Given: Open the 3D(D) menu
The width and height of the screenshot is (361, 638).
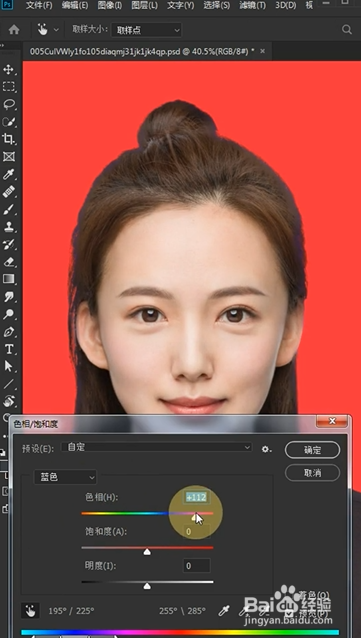Looking at the screenshot, I should (286, 6).
